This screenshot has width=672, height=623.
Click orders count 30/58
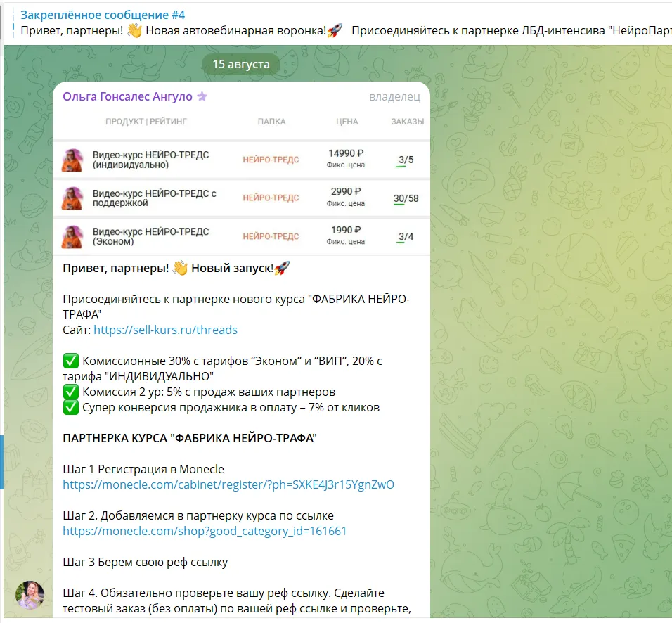pos(406,198)
